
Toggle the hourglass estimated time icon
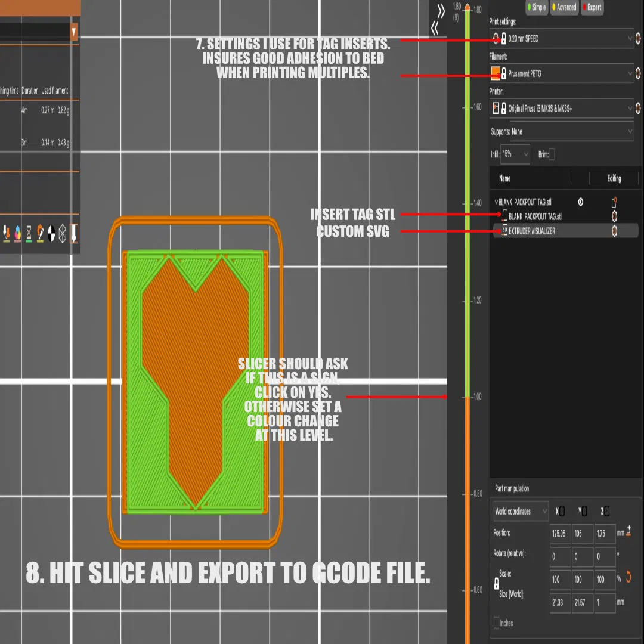pyautogui.click(x=29, y=233)
